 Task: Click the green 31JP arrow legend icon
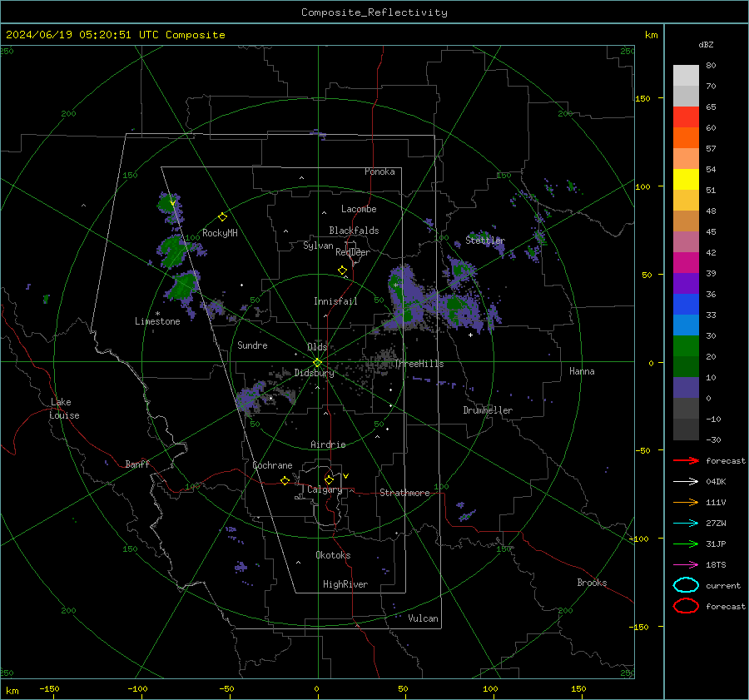[x=686, y=544]
